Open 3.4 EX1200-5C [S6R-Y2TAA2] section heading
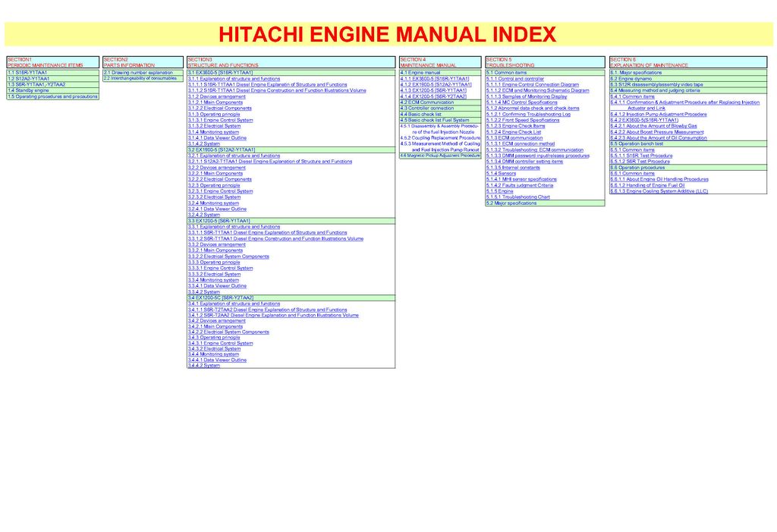Screen dimensions: 777x532 [220, 297]
